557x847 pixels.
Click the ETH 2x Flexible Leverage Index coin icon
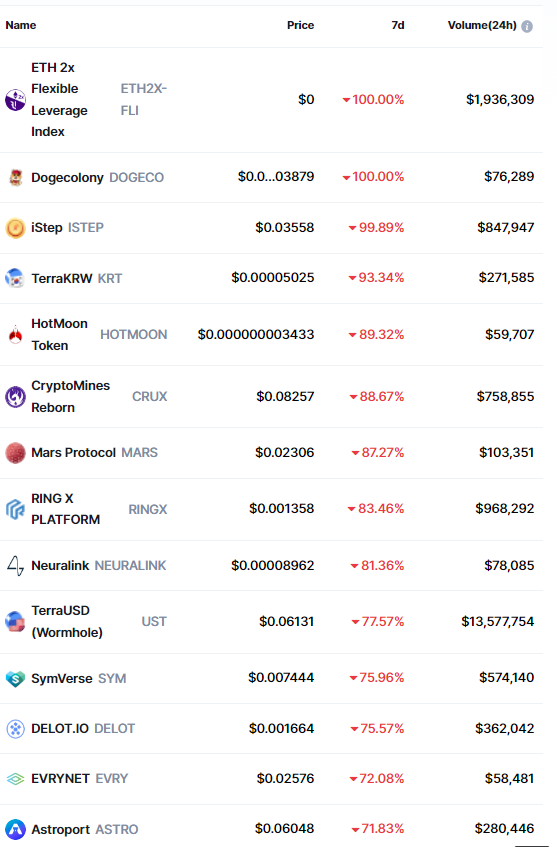coord(15,100)
